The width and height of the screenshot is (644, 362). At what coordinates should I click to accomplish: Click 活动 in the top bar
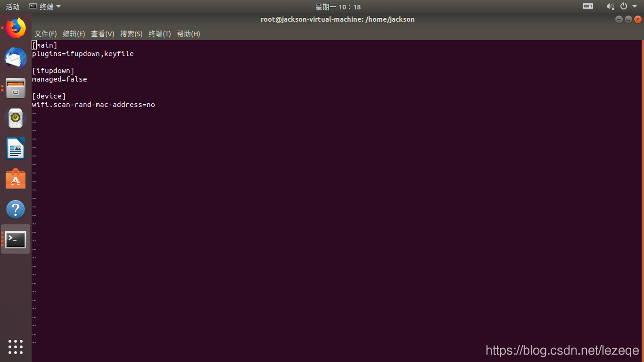[x=12, y=6]
